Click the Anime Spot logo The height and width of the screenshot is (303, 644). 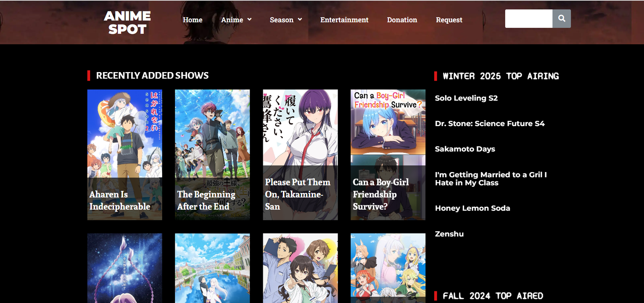(127, 23)
